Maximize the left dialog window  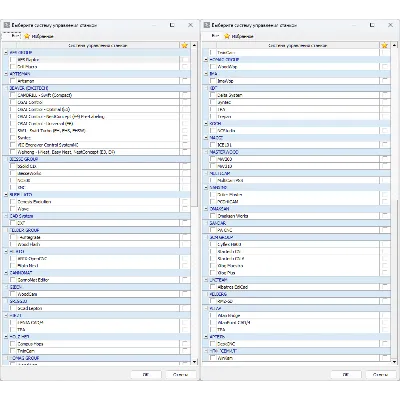click(172, 25)
